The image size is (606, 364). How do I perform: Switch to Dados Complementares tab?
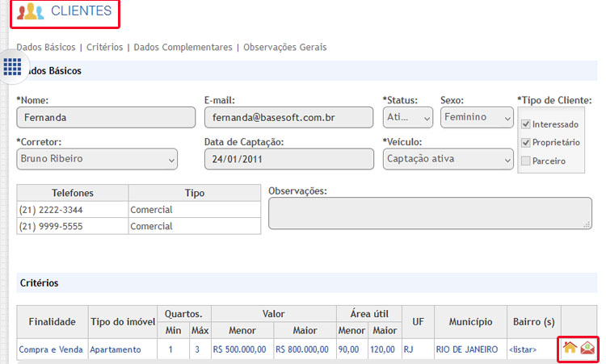click(183, 48)
